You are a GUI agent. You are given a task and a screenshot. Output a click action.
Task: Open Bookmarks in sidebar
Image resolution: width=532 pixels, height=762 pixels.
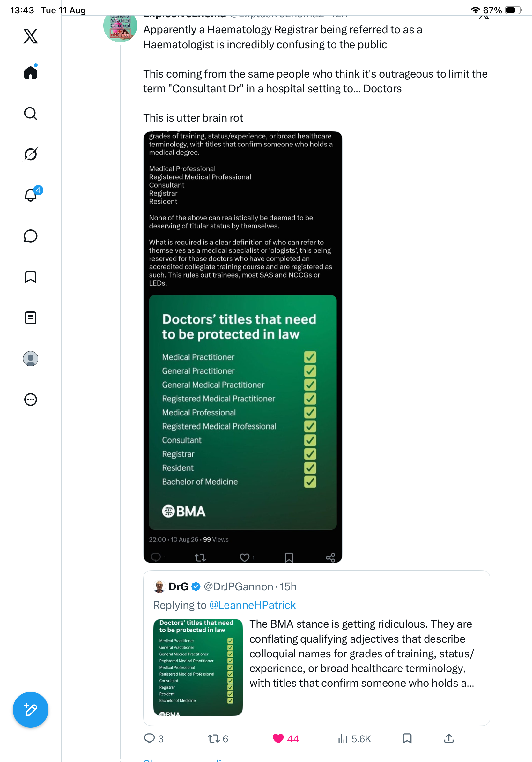coord(31,277)
